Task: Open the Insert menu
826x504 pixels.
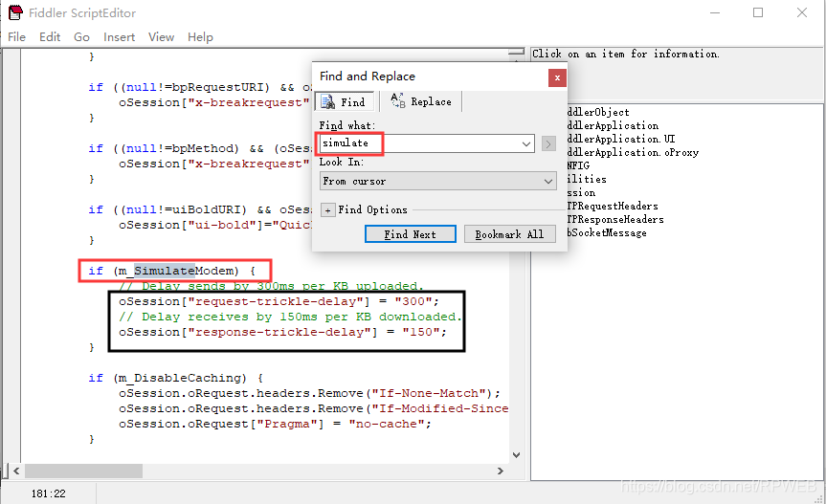Action: pyautogui.click(x=119, y=37)
